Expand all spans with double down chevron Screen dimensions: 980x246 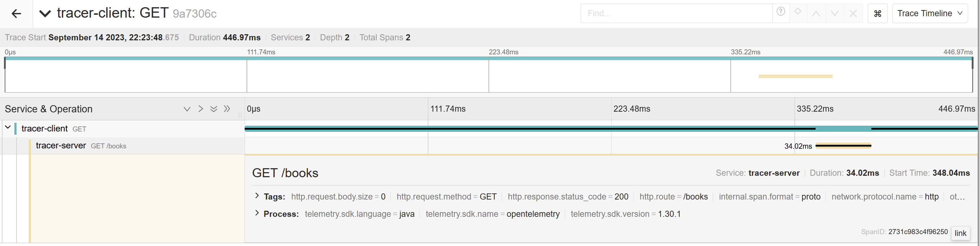pyautogui.click(x=214, y=109)
